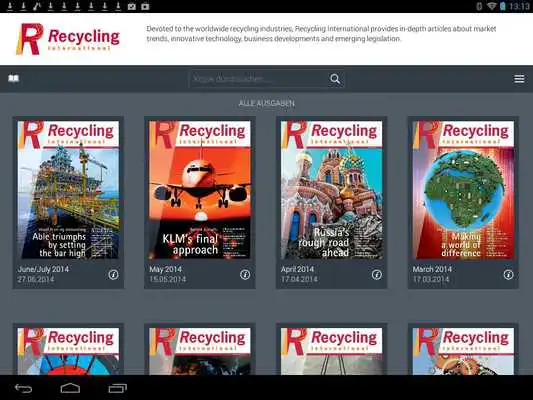
Task: Tap the Bluetooth status icon
Action: 479,6
